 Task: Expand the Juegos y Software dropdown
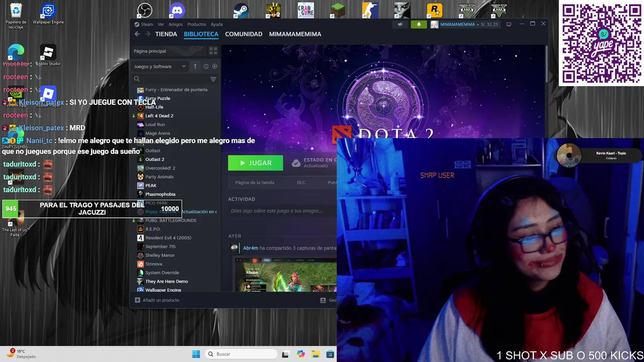(x=160, y=66)
